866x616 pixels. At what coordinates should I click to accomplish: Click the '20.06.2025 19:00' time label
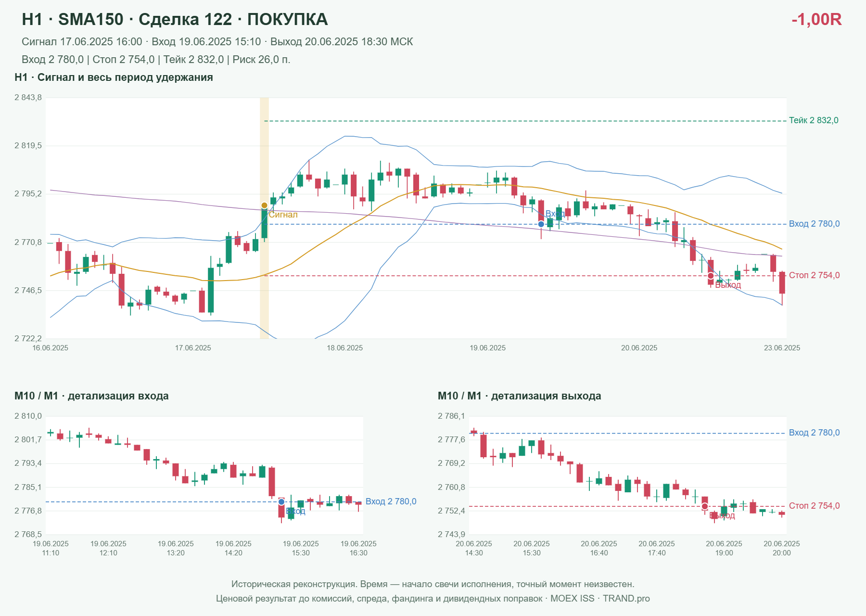pyautogui.click(x=724, y=548)
